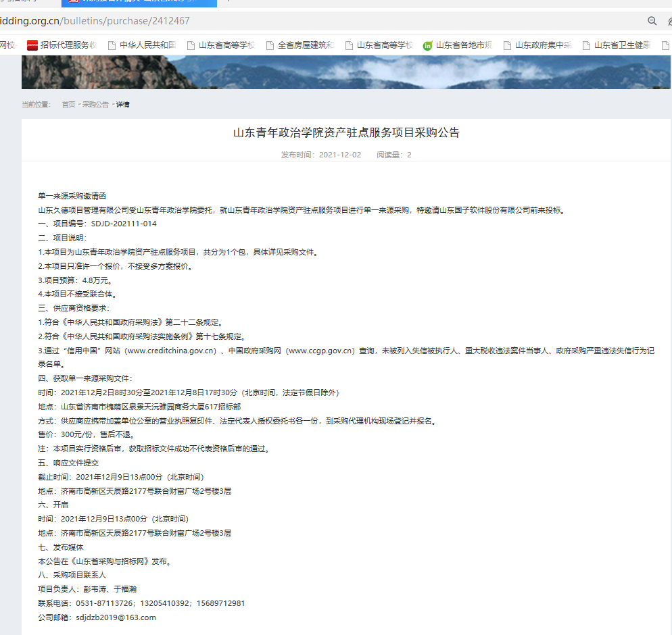672x635 pixels.
Task: Click the email sdjdzb2019@163.com
Action: (116, 617)
